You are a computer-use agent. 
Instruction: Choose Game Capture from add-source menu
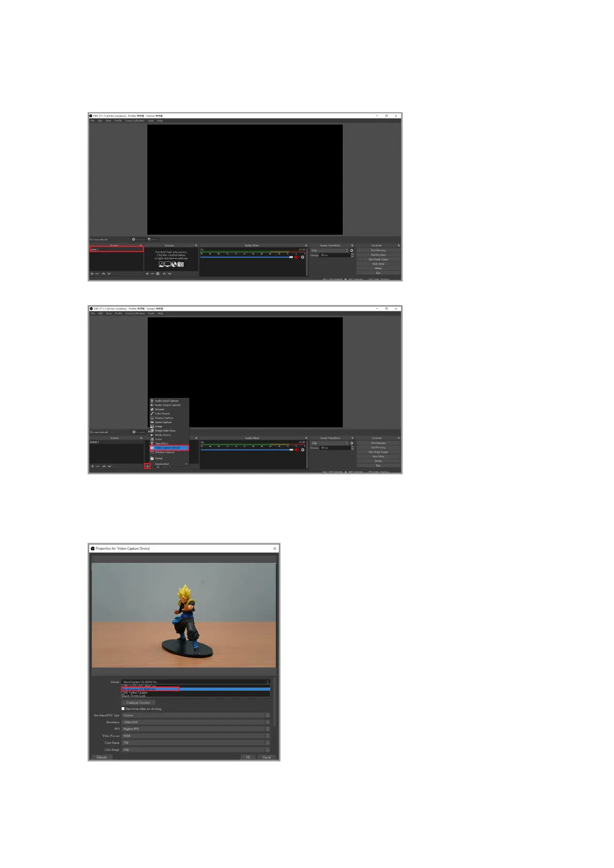[169, 422]
